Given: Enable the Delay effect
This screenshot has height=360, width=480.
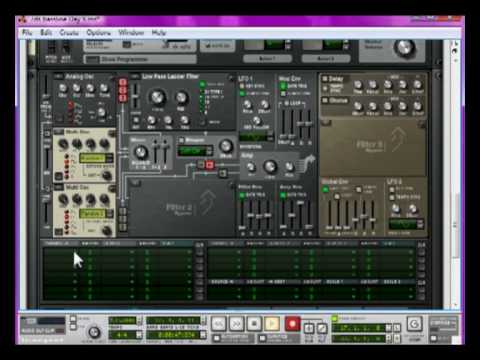Looking at the screenshot, I should coord(325,79).
